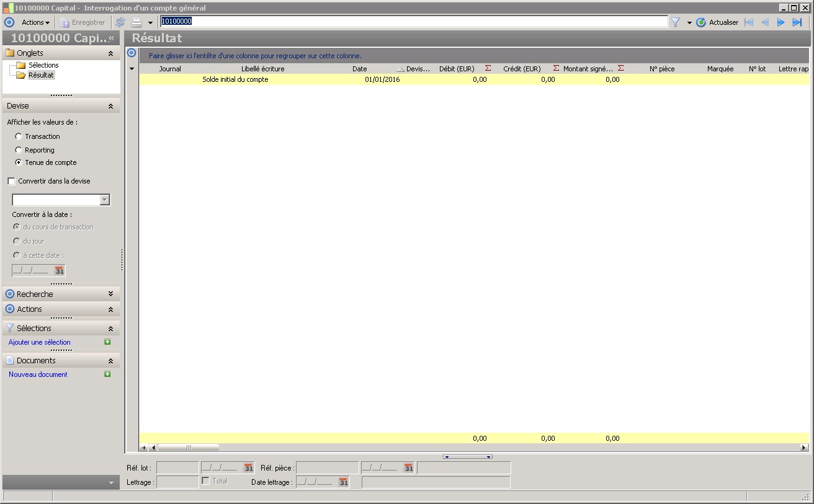The image size is (814, 504).
Task: Sort by Date column header
Action: coord(360,69)
